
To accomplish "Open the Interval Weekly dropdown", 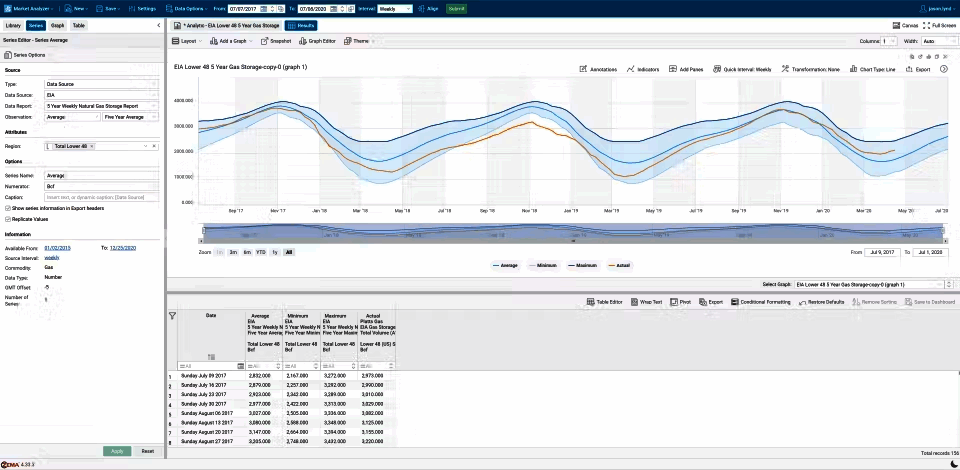I will pyautogui.click(x=394, y=7).
